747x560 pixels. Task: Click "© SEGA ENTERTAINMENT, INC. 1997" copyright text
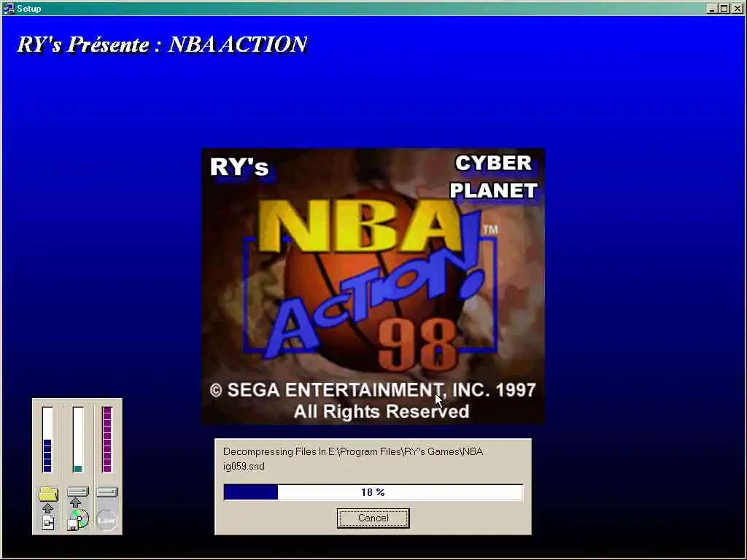[x=373, y=390]
